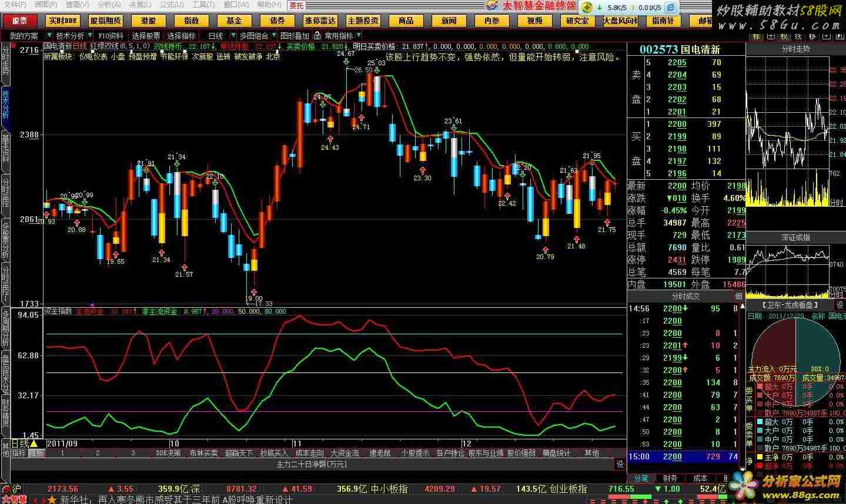Switch to the 成本 tab
The width and height of the screenshot is (846, 504).
coord(701,478)
